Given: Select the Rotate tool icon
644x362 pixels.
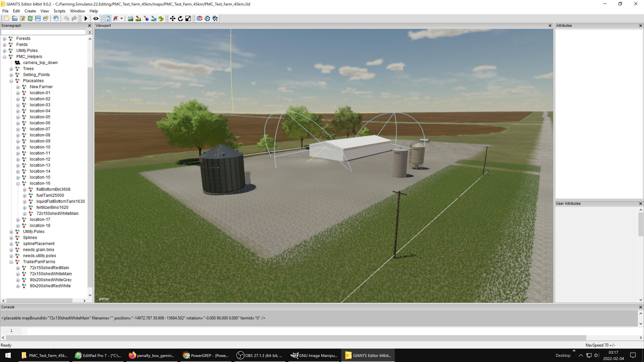Looking at the screenshot, I should pyautogui.click(x=180, y=18).
